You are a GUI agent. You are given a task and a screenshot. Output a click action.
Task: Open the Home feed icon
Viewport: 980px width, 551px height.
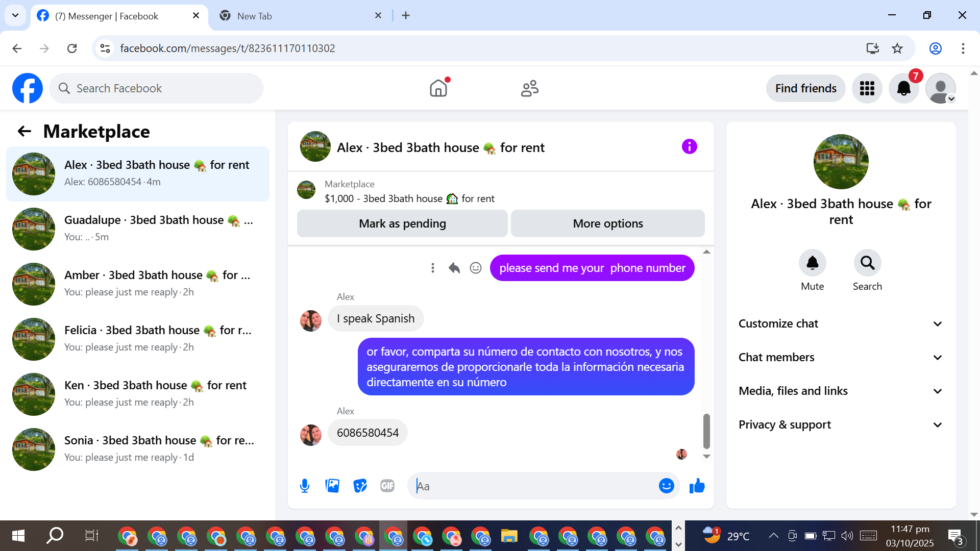(438, 88)
